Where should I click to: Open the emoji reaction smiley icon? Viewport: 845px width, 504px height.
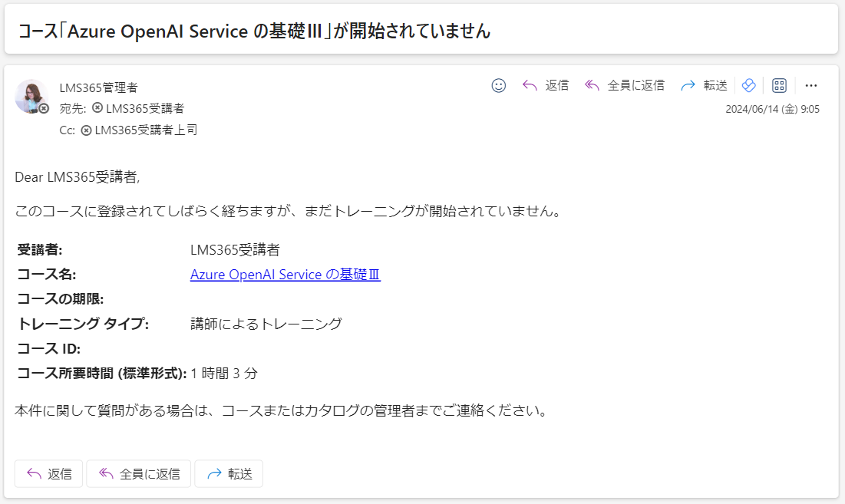point(499,86)
